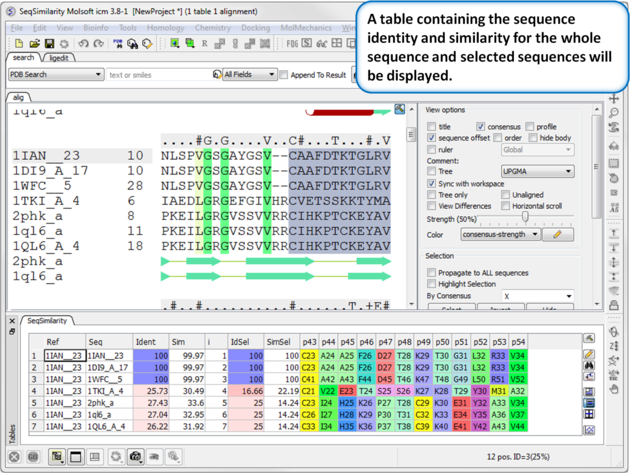Switch to the ligedit tab
The image size is (630, 473).
point(59,58)
